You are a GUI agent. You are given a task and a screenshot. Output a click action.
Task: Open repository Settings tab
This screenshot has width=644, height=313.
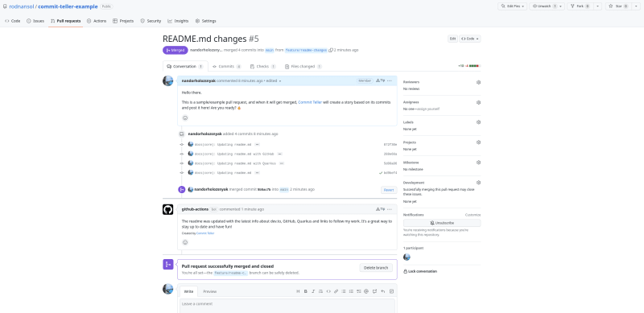pos(206,21)
